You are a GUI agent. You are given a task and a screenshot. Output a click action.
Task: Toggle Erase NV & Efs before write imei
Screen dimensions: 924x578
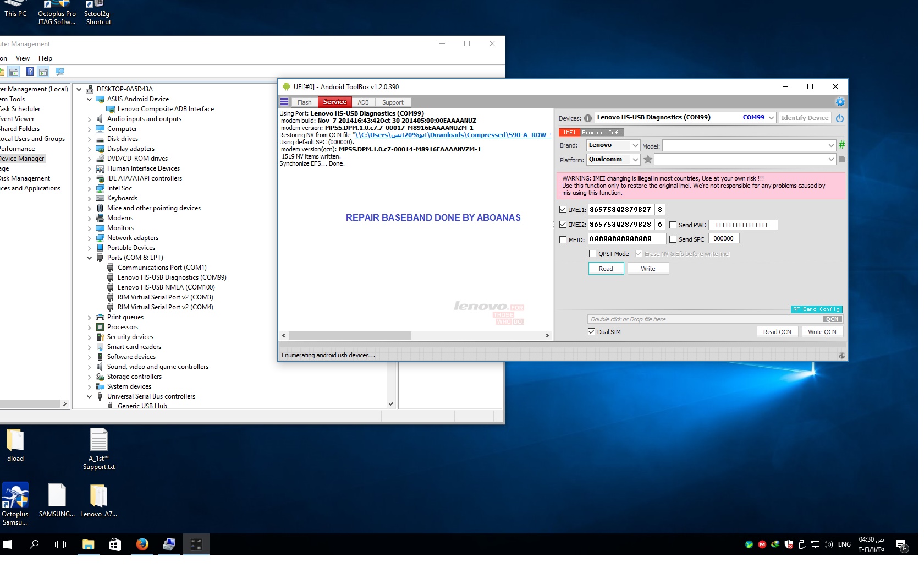[639, 254]
